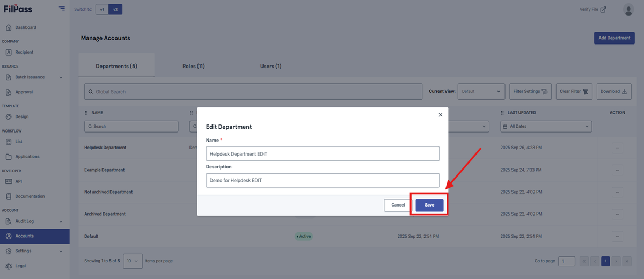
Task: Click Archived Department name
Action: click(x=105, y=214)
